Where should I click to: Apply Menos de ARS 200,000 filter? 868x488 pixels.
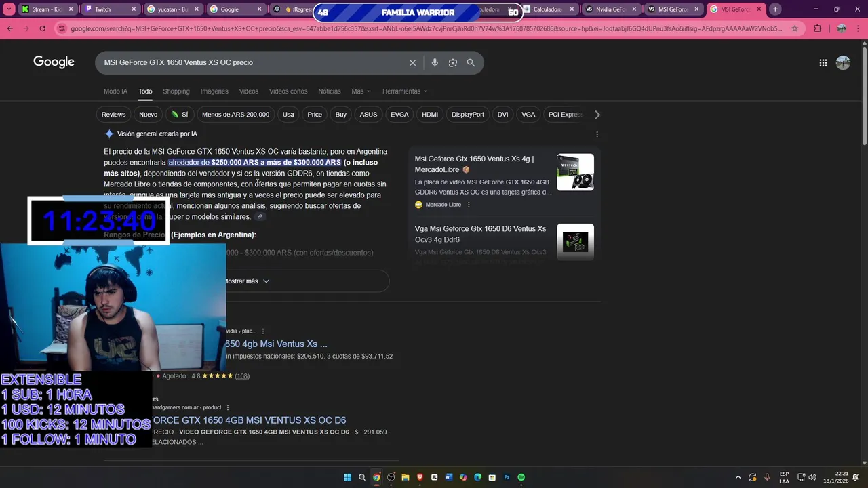click(235, 115)
